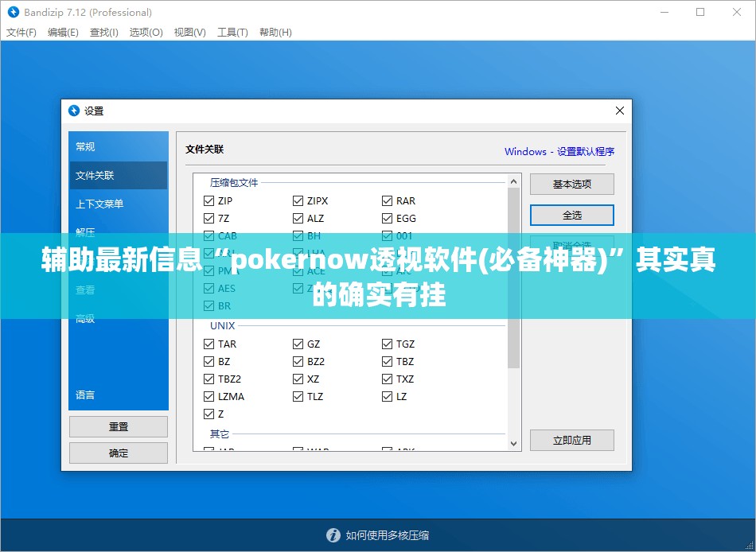
Task: Minimize the Bandizip main window
Action: [664, 12]
